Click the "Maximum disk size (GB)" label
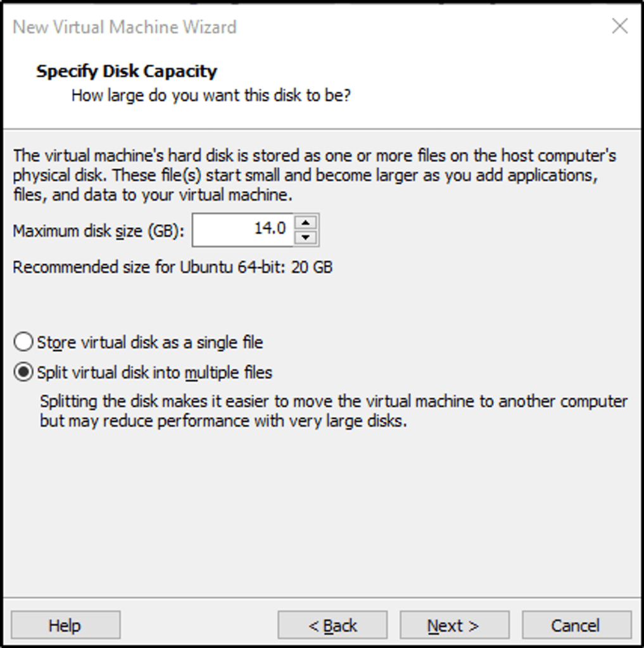 [99, 231]
